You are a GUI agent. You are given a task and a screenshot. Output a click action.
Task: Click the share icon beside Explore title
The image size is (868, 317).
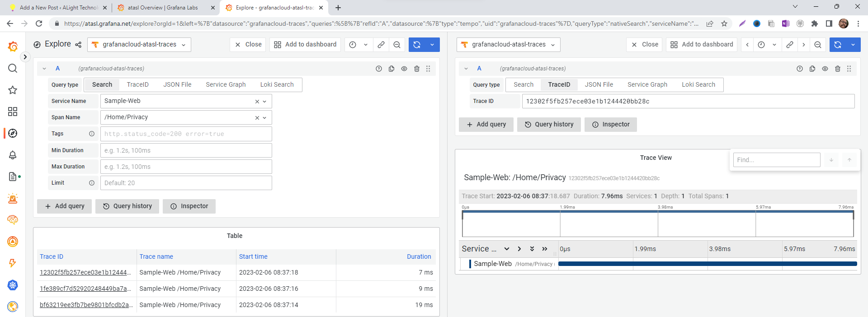(78, 45)
